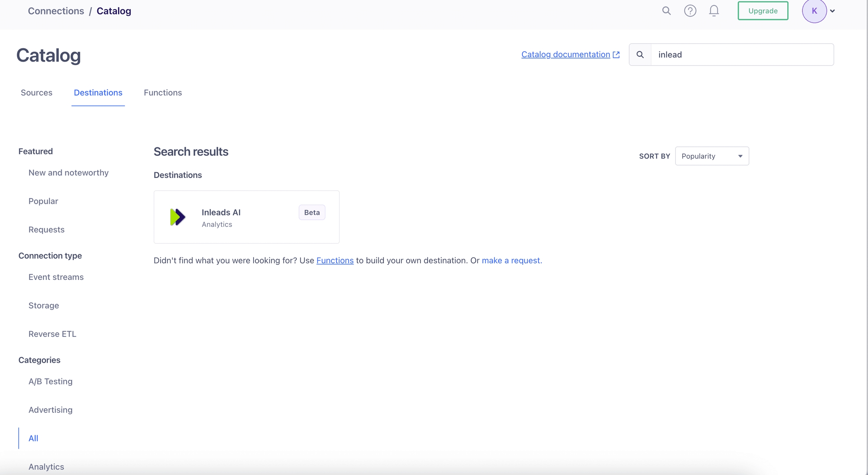
Task: Select the Destinations tab
Action: (98, 93)
